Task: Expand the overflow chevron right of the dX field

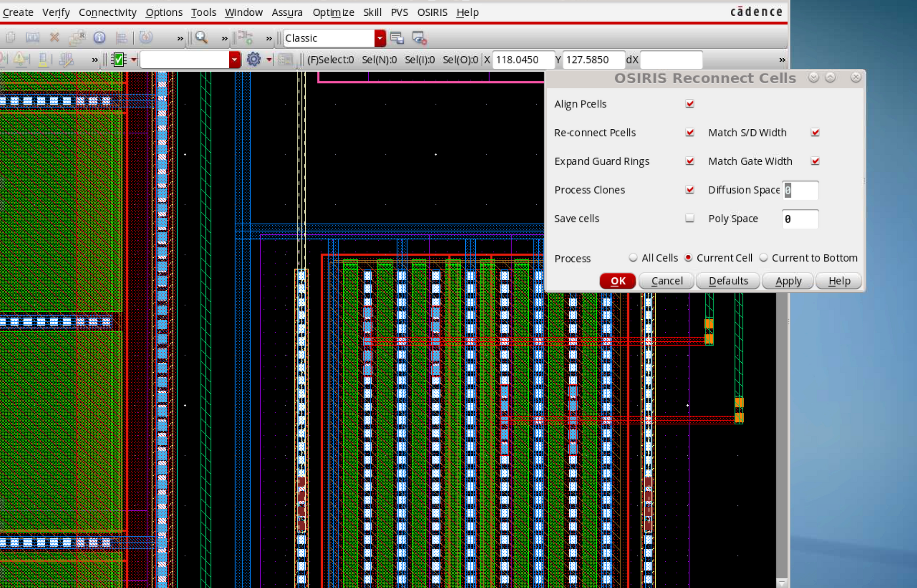Action: 782,60
